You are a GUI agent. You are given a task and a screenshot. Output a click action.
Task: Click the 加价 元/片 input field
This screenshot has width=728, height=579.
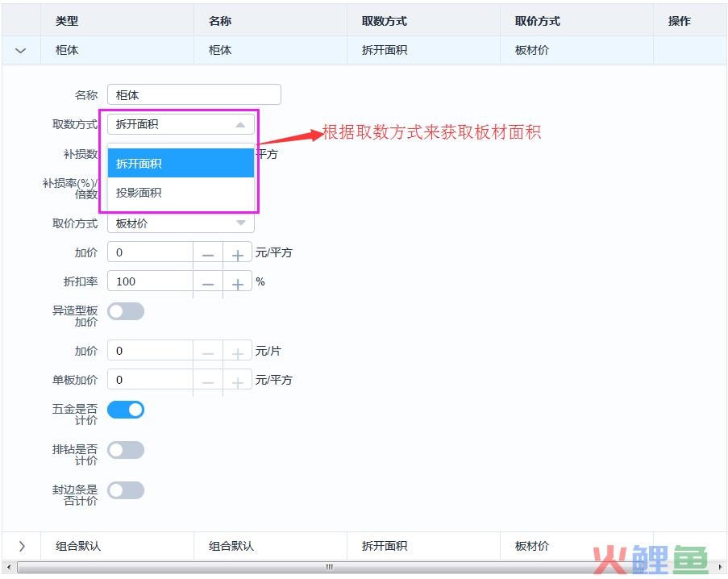point(150,351)
